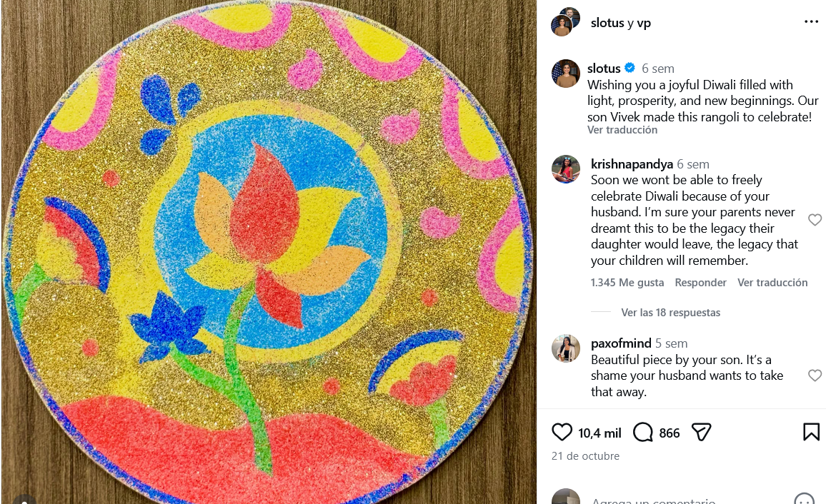The width and height of the screenshot is (826, 504).
Task: Click Ver traducción on krishnapandya's comment
Action: (x=772, y=283)
